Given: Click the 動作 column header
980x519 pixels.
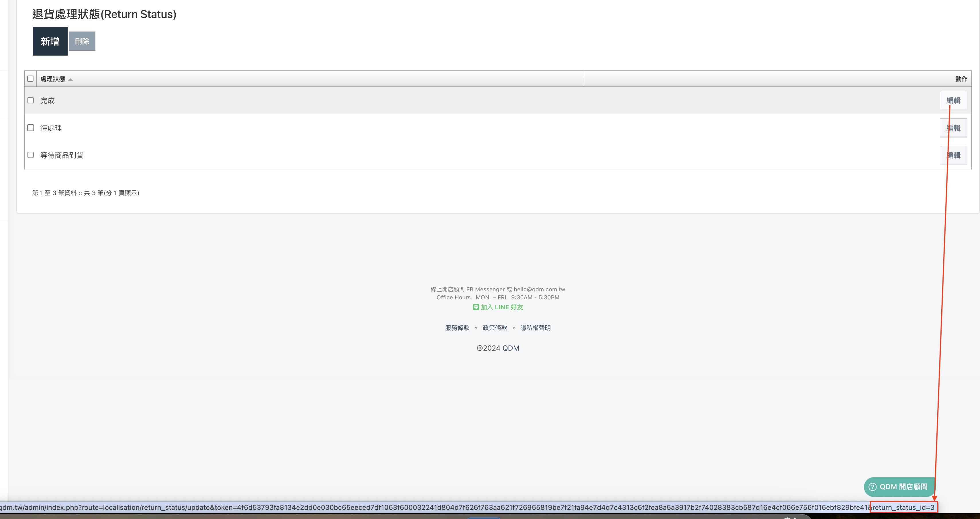Looking at the screenshot, I should point(961,79).
